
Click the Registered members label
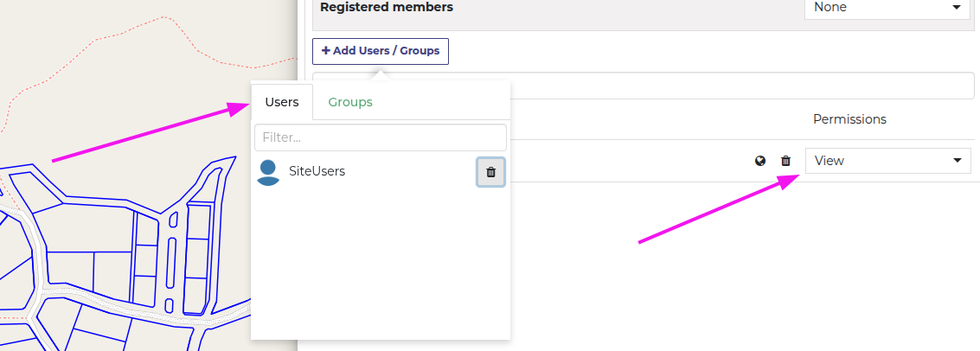click(x=387, y=8)
